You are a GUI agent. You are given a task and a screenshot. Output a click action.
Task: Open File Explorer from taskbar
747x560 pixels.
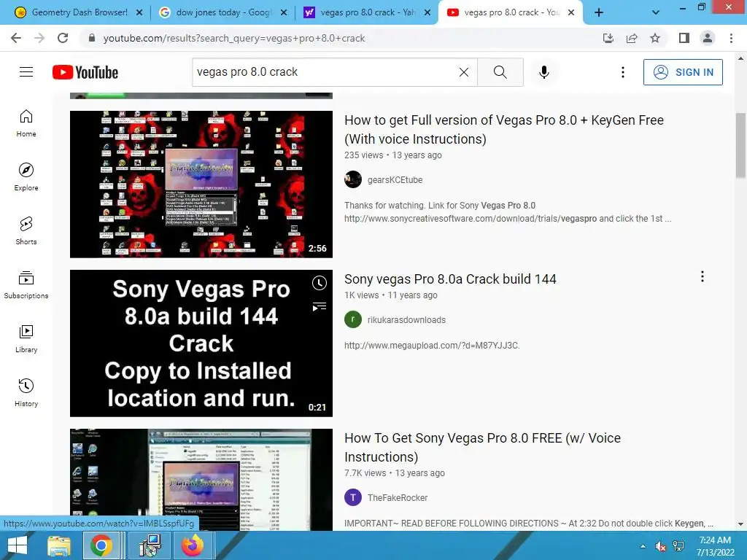tap(58, 545)
